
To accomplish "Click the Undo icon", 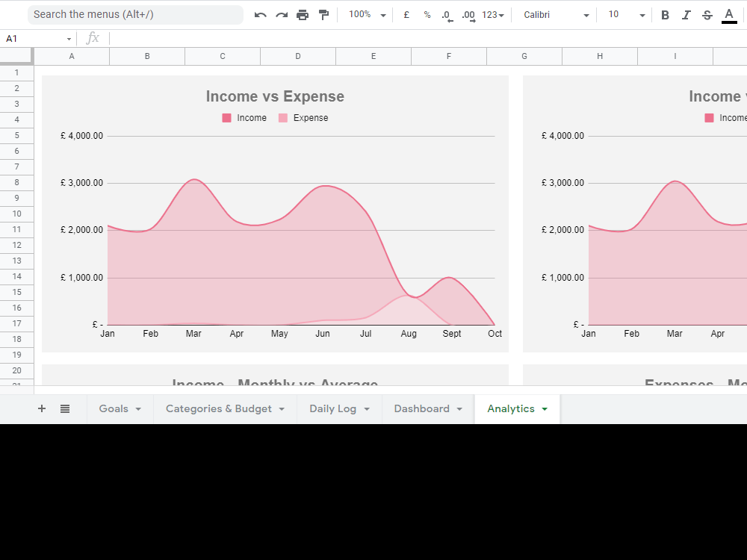I will tap(260, 14).
